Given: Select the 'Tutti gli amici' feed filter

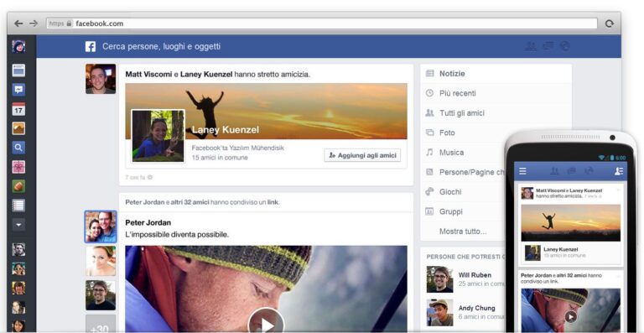Looking at the screenshot, I should tap(496, 113).
